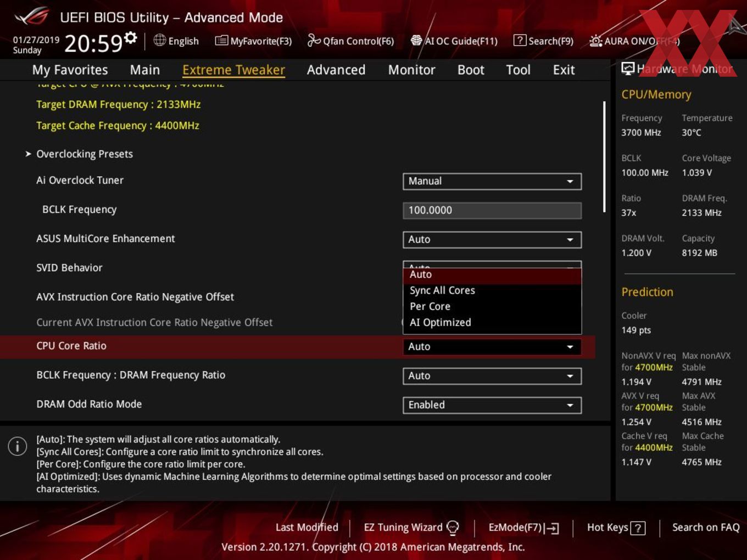Viewport: 747px width, 560px height.
Task: Choose Auto in open dropdown list
Action: [492, 275]
